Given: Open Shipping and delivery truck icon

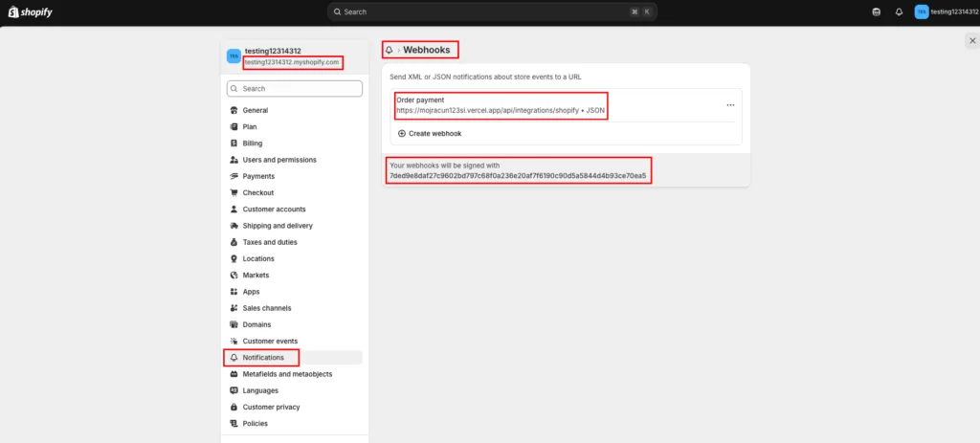Looking at the screenshot, I should pos(234,226).
